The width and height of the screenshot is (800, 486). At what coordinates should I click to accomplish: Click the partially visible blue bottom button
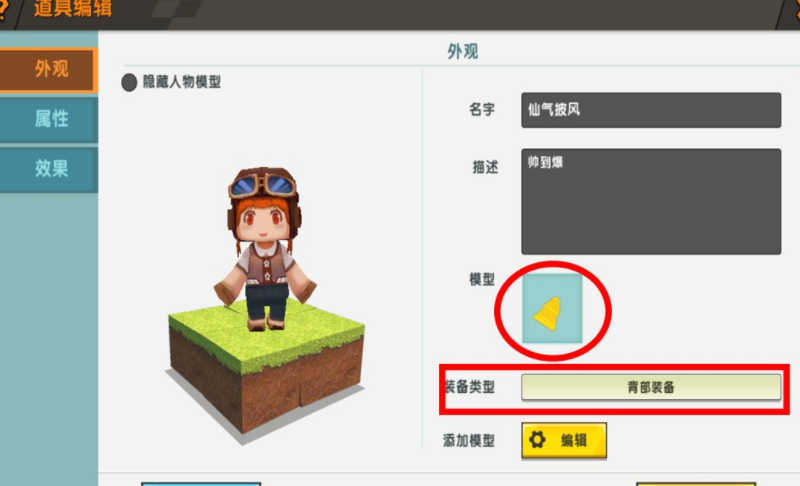pos(201,483)
